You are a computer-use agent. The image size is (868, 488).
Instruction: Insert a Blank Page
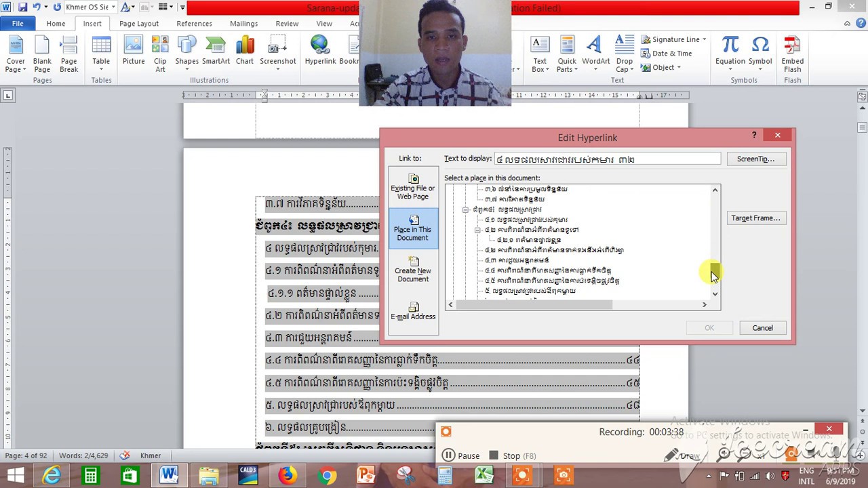42,55
